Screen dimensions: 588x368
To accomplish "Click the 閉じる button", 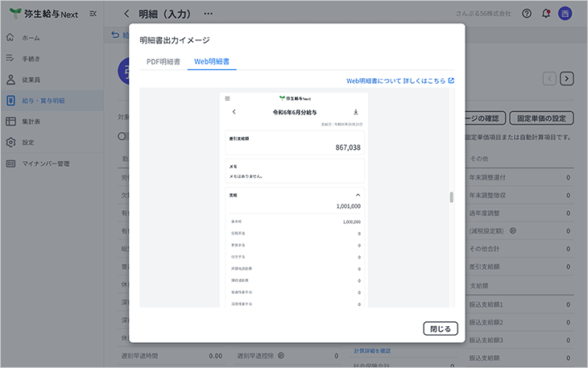I will (441, 329).
